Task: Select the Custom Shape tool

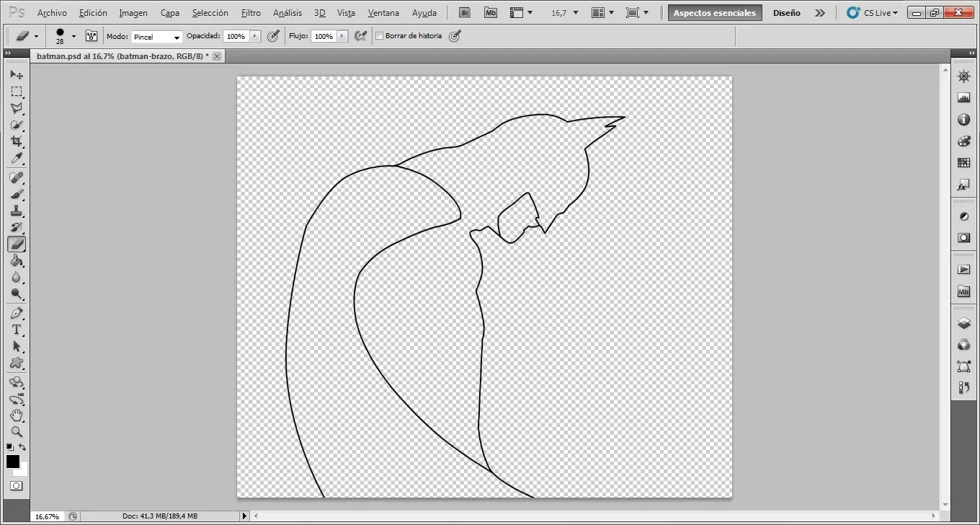Action: click(x=17, y=363)
